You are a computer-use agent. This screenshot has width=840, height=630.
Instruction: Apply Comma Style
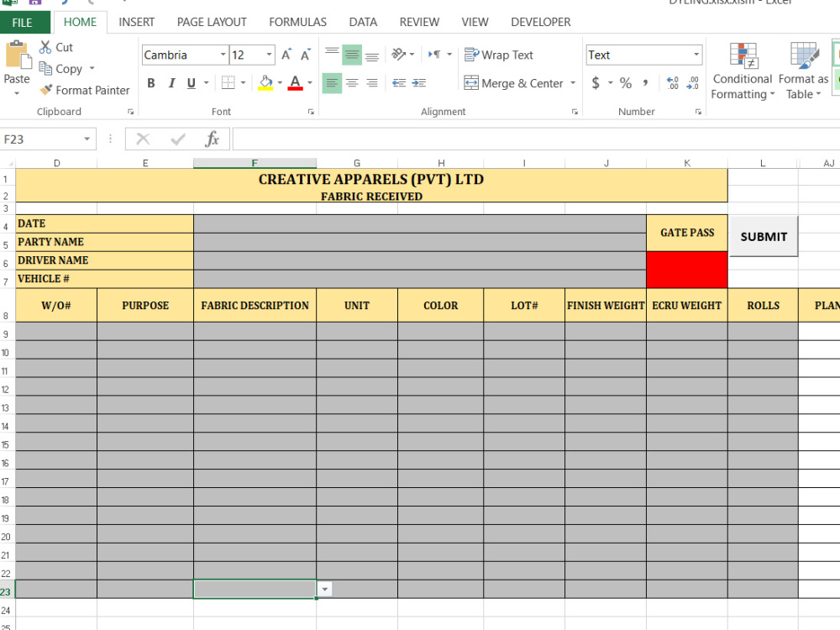pos(645,83)
